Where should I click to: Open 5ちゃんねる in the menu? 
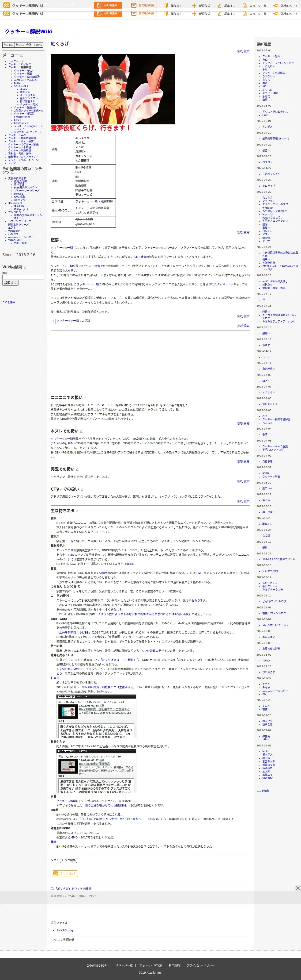tap(21, 86)
